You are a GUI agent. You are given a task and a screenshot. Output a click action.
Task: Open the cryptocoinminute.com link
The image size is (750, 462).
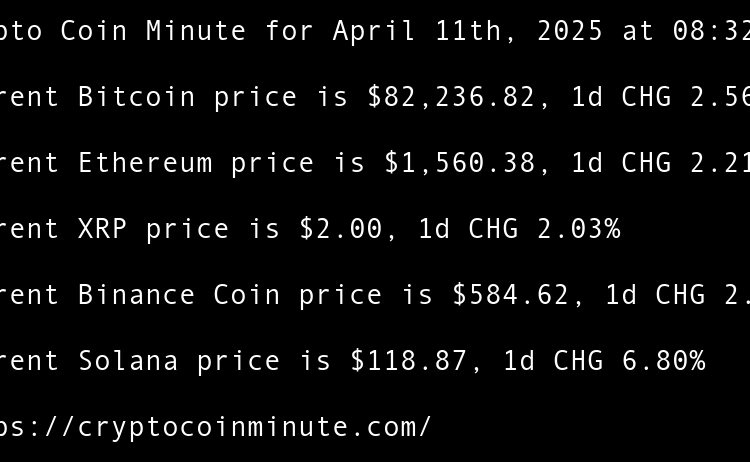click(x=215, y=427)
